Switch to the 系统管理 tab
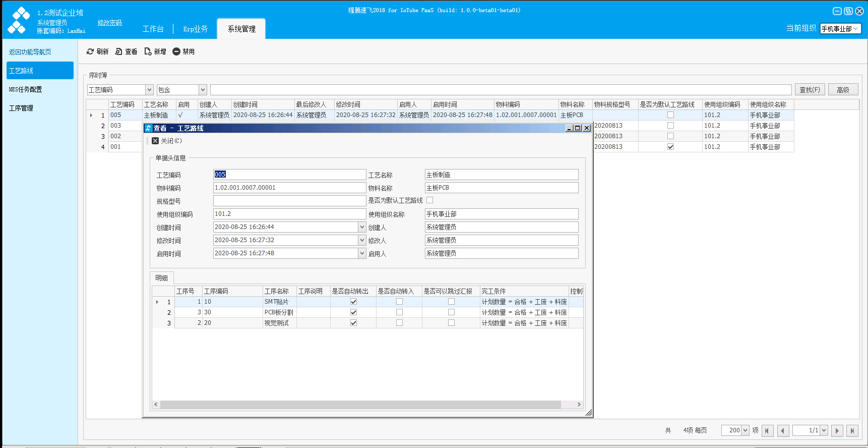The image size is (868, 448). coord(241,29)
